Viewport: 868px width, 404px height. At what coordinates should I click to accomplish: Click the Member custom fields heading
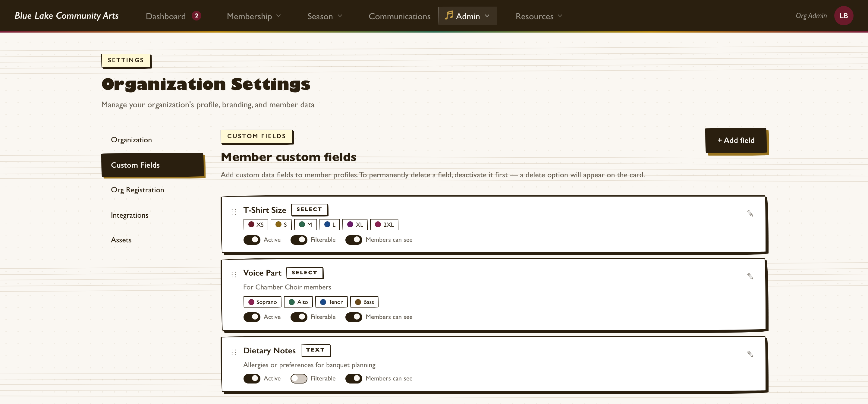coord(288,157)
